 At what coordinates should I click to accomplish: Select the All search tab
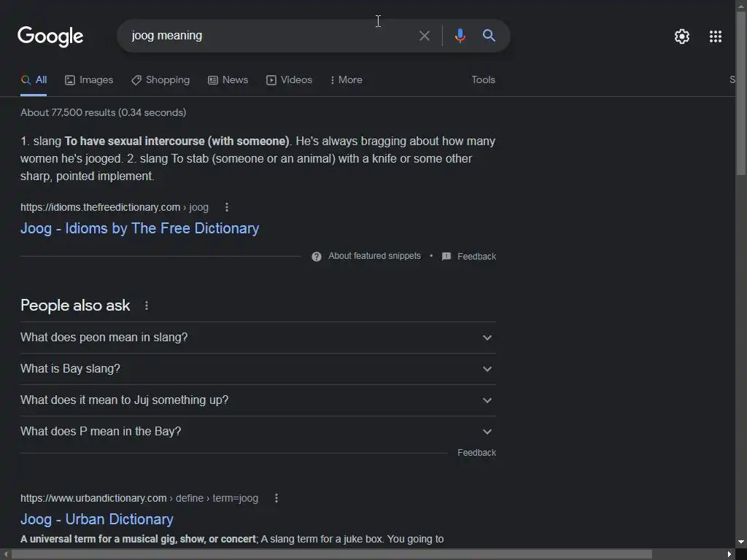click(x=34, y=80)
